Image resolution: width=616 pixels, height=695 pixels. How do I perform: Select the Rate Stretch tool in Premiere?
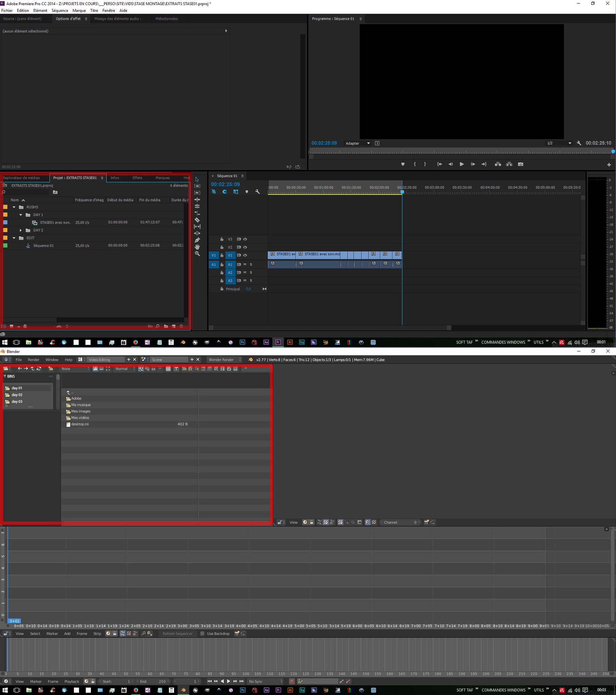click(x=197, y=213)
